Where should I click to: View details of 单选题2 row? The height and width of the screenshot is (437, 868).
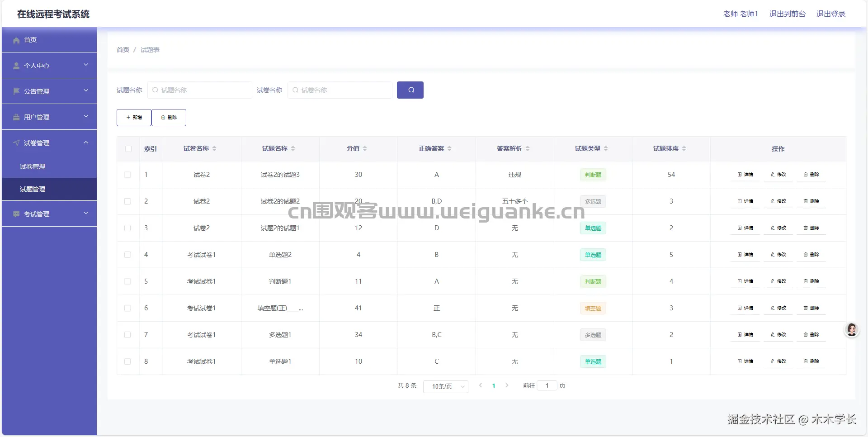(x=745, y=255)
